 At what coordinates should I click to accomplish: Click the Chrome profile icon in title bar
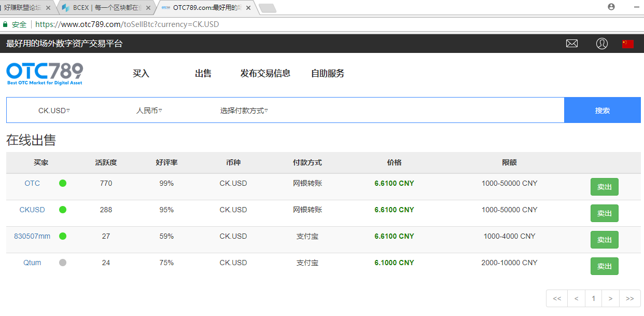611,7
